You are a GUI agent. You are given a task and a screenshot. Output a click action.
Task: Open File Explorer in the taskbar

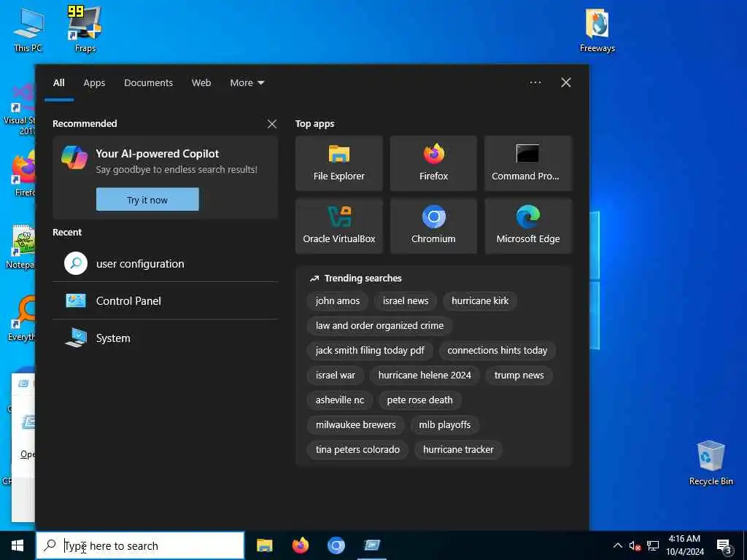[264, 545]
